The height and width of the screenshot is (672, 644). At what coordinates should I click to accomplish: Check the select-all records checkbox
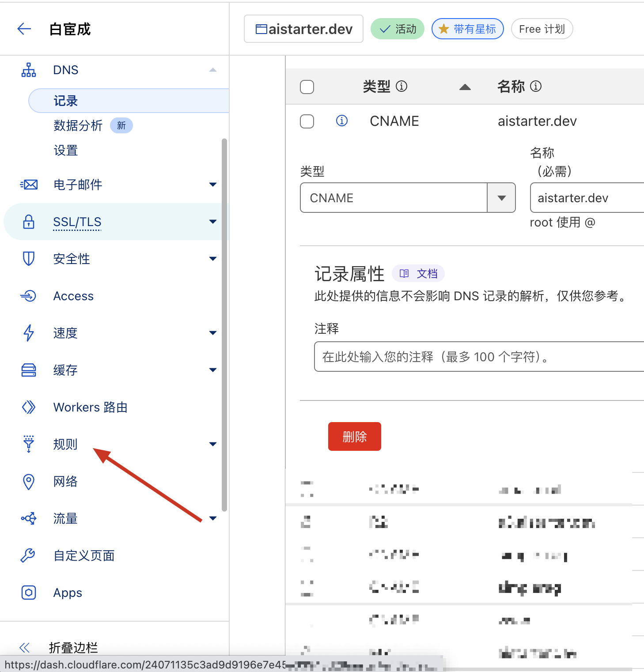(x=307, y=87)
